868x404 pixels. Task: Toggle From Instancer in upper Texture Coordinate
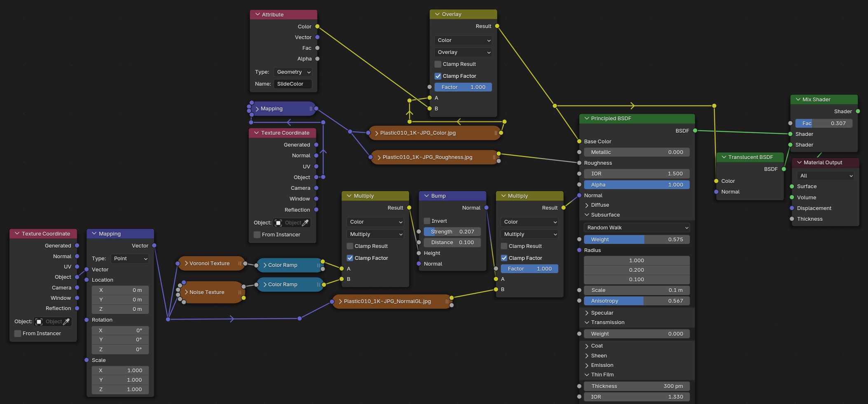coord(257,235)
